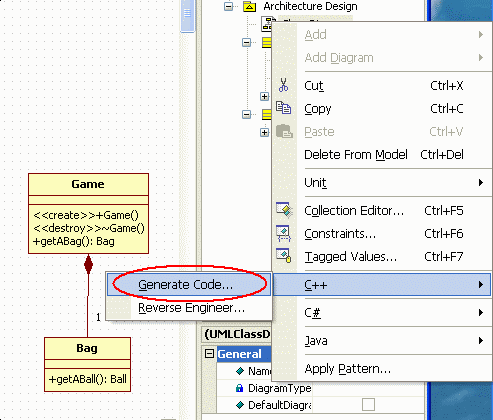Click the Copy pages icon
Screen dimensions: 493x420
pyautogui.click(x=283, y=108)
